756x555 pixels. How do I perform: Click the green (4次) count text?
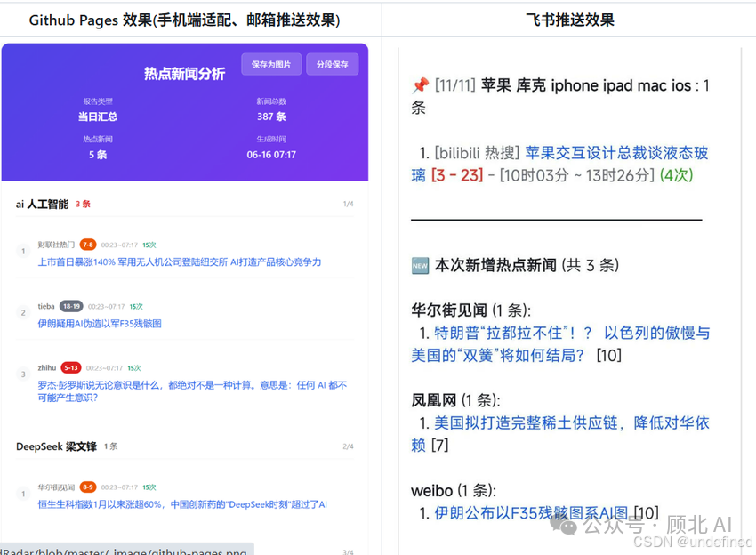click(x=677, y=175)
